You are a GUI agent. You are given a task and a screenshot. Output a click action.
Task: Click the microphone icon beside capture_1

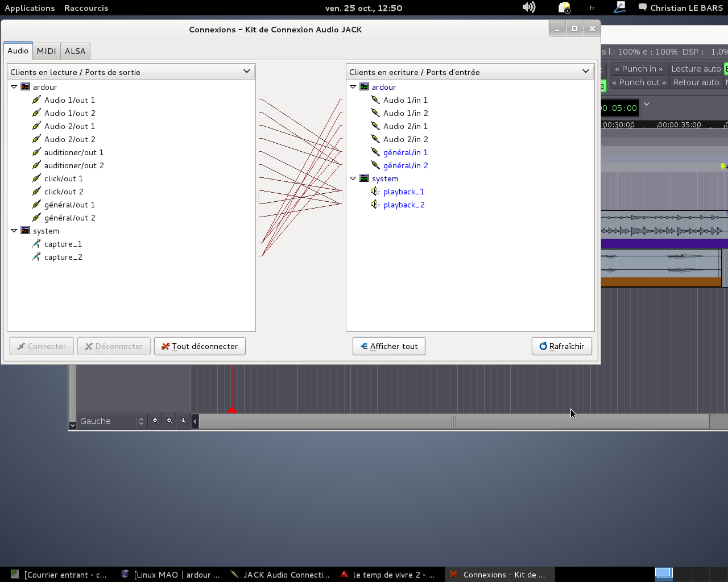coord(36,244)
